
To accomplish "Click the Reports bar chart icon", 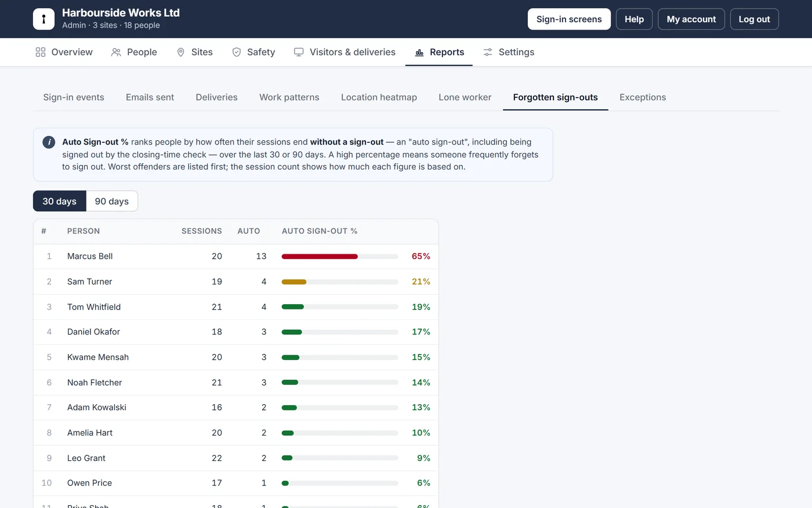I will pos(419,52).
